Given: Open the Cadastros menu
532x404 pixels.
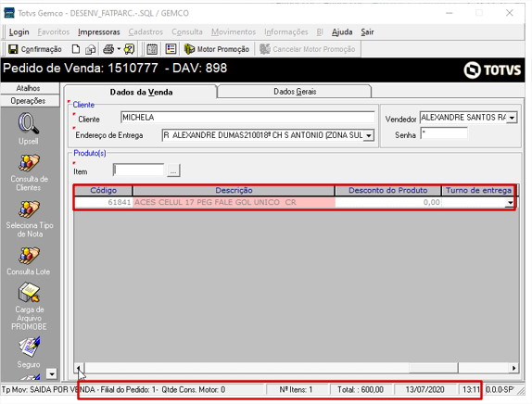Looking at the screenshot, I should point(146,32).
